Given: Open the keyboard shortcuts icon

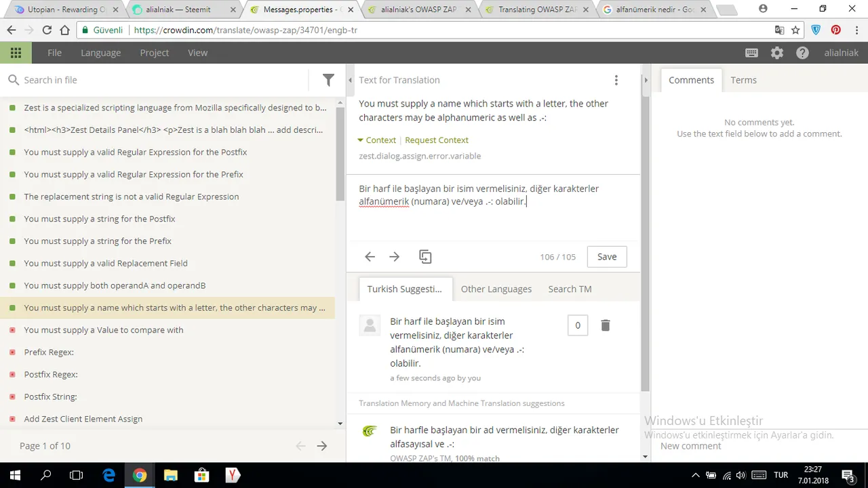Looking at the screenshot, I should click(751, 53).
